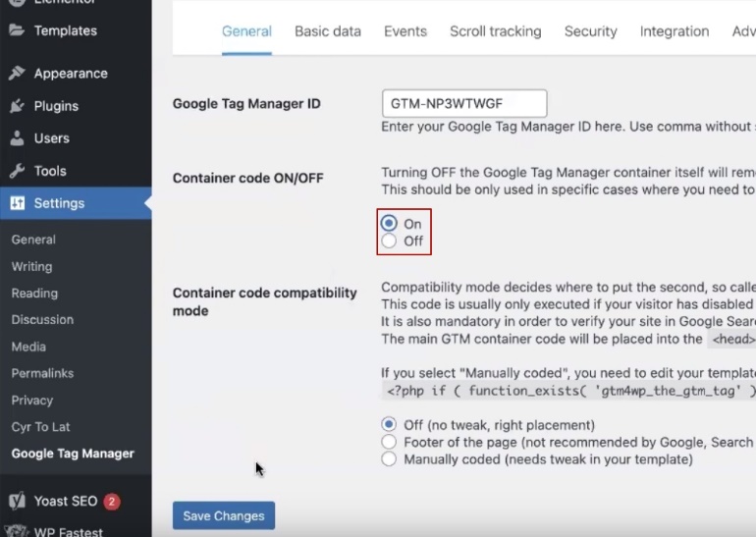Click the Plugins plug icon
756x537 pixels.
[x=17, y=106]
